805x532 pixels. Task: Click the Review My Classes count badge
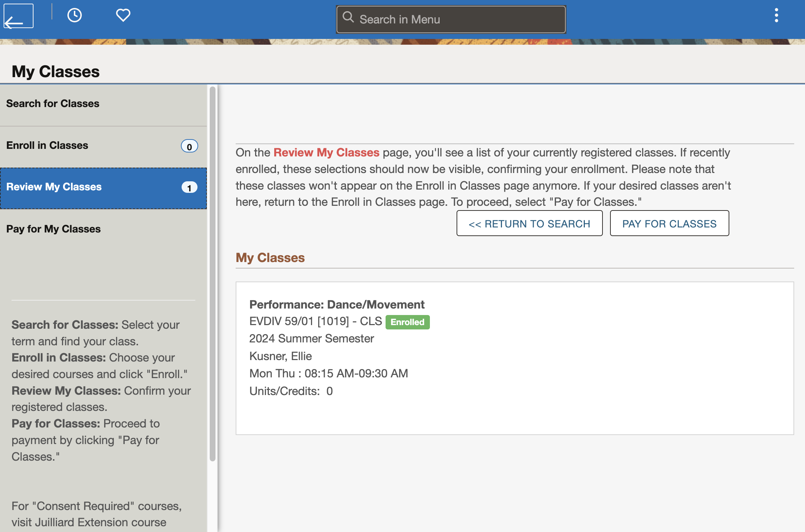(189, 187)
